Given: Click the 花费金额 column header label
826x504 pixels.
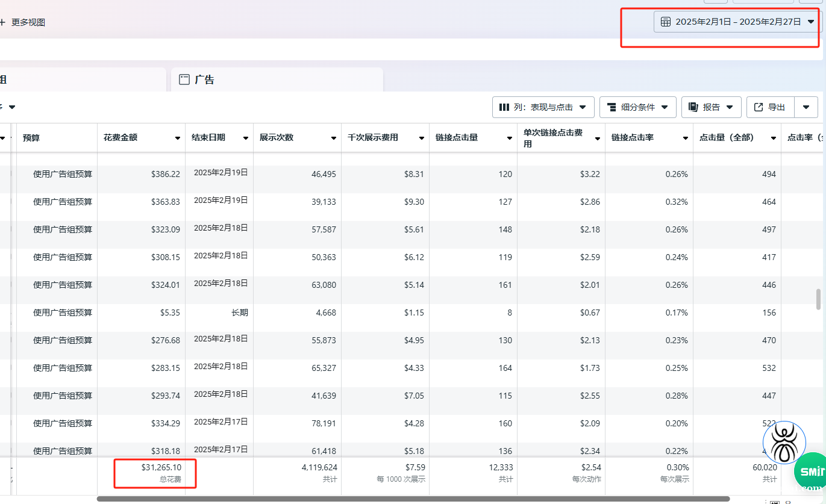Looking at the screenshot, I should 120,137.
